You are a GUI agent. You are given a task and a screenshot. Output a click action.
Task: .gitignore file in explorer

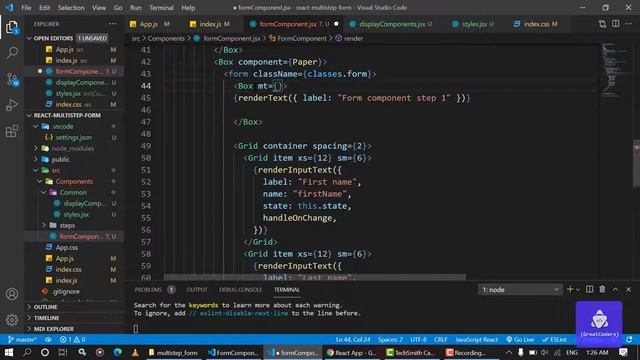point(66,291)
